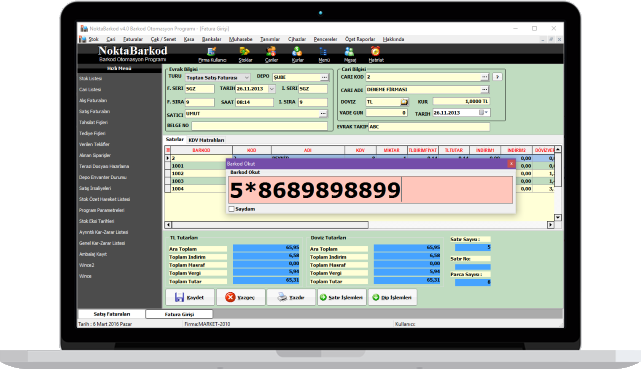Open Alınan Siparişler in the quick menu
The height and width of the screenshot is (369, 641).
coord(95,155)
